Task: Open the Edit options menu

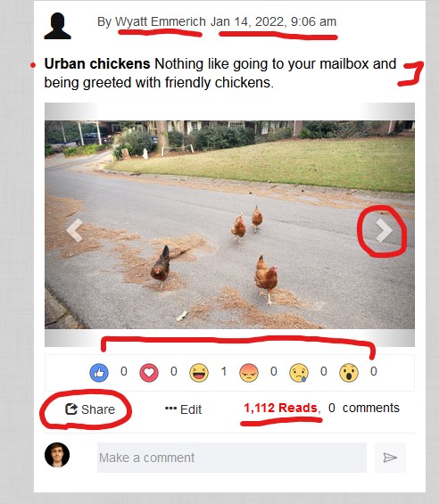Action: 183,409
